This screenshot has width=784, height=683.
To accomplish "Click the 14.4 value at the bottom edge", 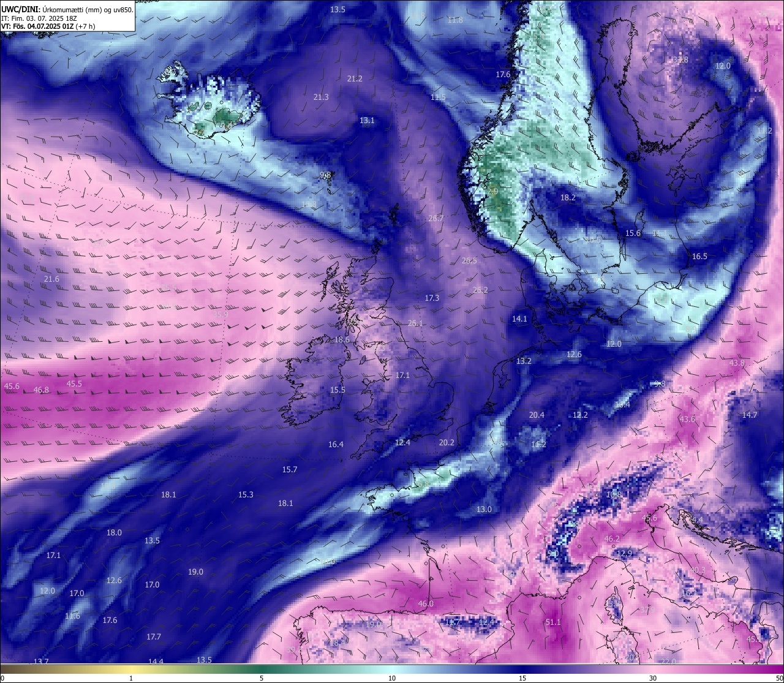I will pos(156,661).
